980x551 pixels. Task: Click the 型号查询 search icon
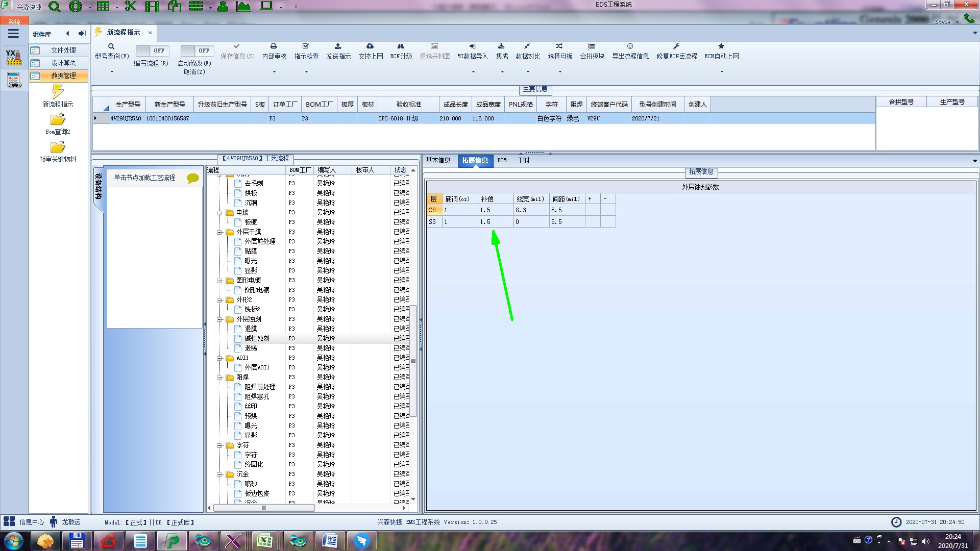point(111,46)
